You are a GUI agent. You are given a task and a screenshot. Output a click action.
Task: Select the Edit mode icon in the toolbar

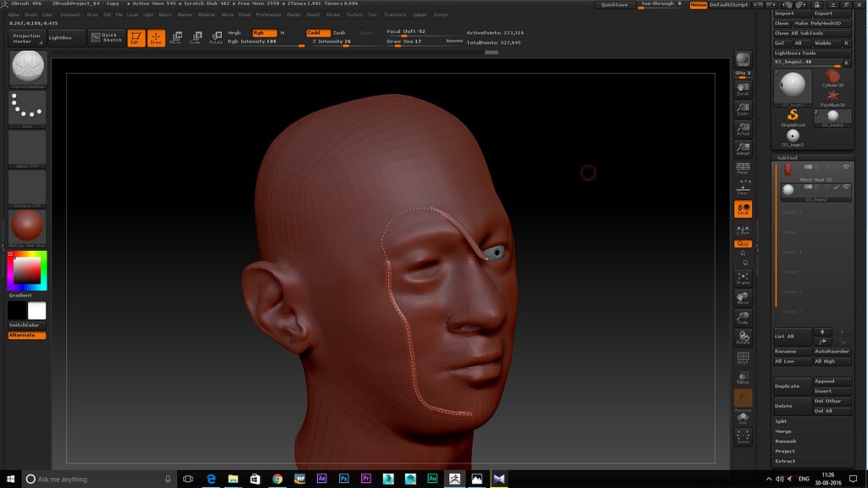(x=136, y=37)
